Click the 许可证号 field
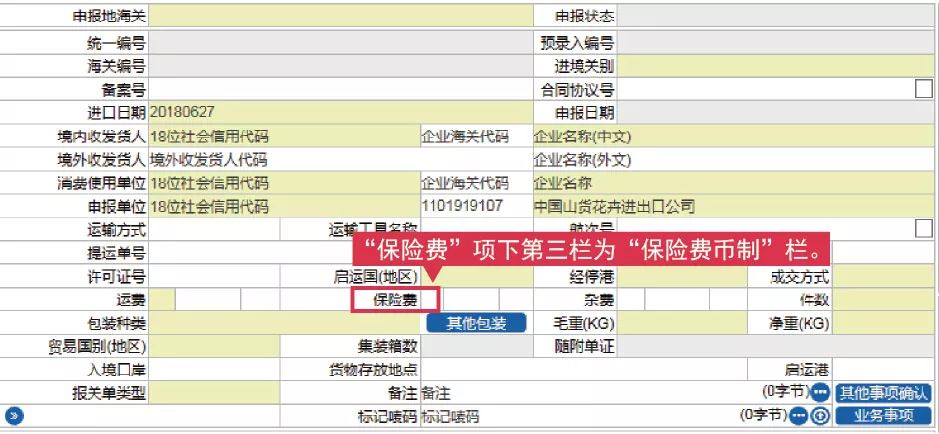The height and width of the screenshot is (434, 939). click(x=214, y=277)
